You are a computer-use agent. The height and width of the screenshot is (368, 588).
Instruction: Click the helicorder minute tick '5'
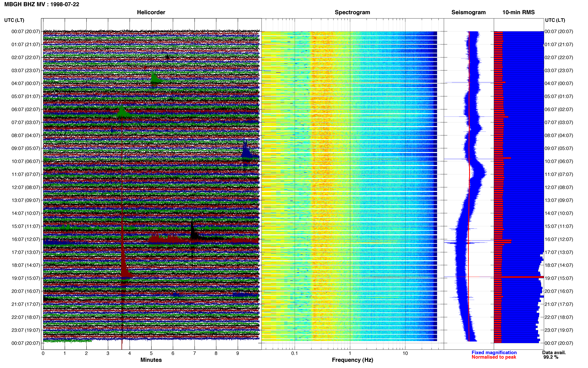pos(151,353)
